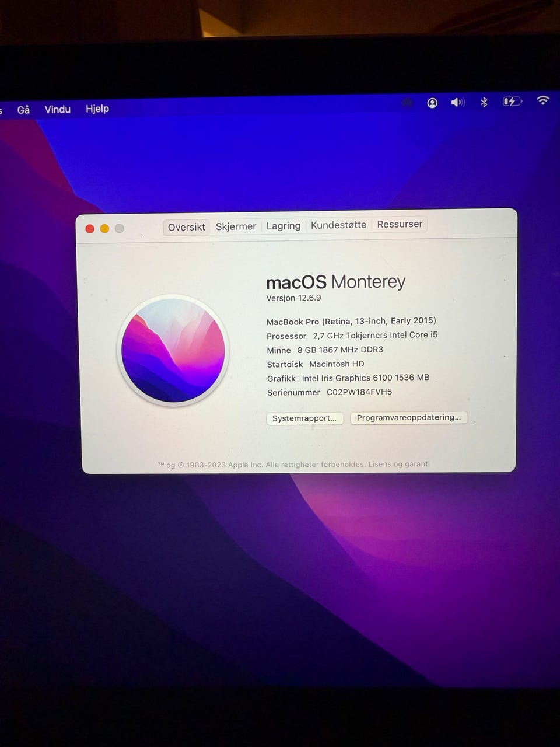The height and width of the screenshot is (747, 560).
Task: Open Programvareoppdatering
Action: click(x=409, y=418)
